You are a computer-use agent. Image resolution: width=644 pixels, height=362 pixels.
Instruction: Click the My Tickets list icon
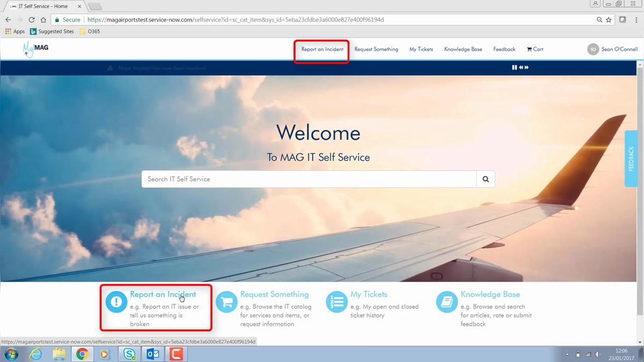tap(336, 302)
